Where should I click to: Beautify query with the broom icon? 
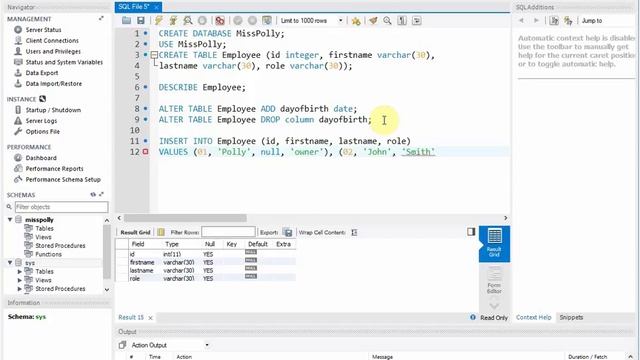coord(373,20)
